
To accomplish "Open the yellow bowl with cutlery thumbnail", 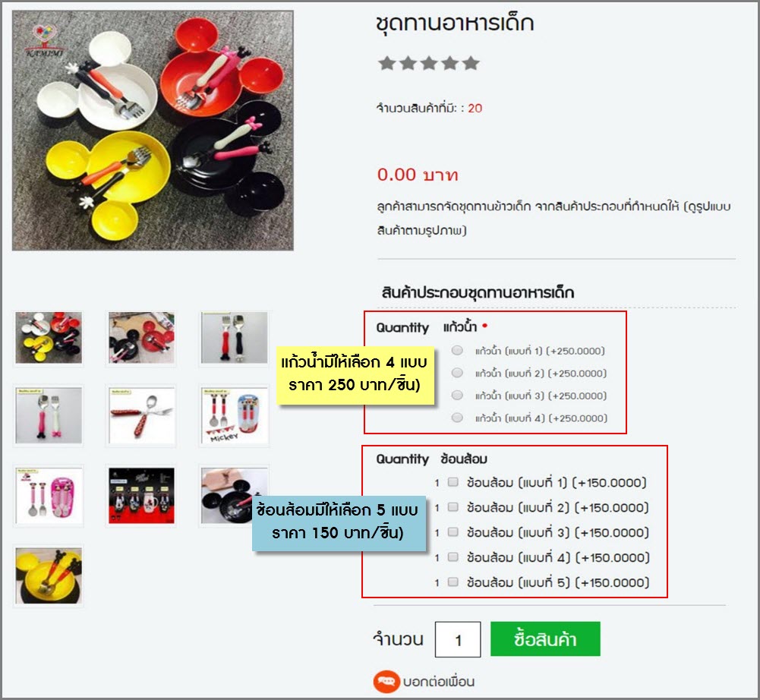I will (x=49, y=576).
